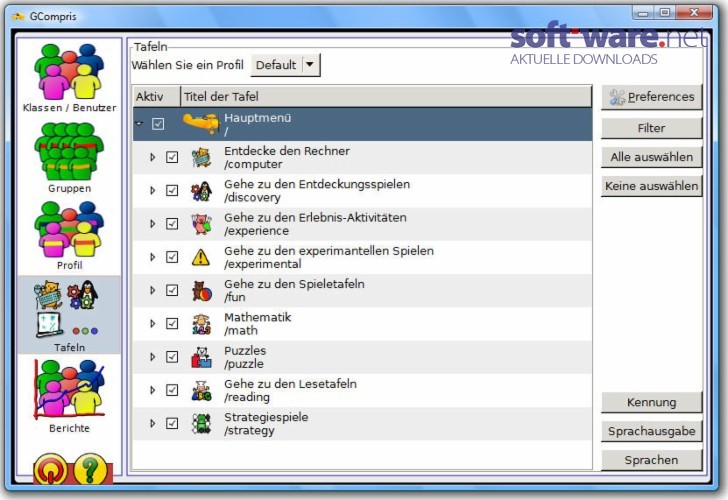Click the yellow question mark help icon
Viewport: 728px width, 500px height.
pos(90,469)
